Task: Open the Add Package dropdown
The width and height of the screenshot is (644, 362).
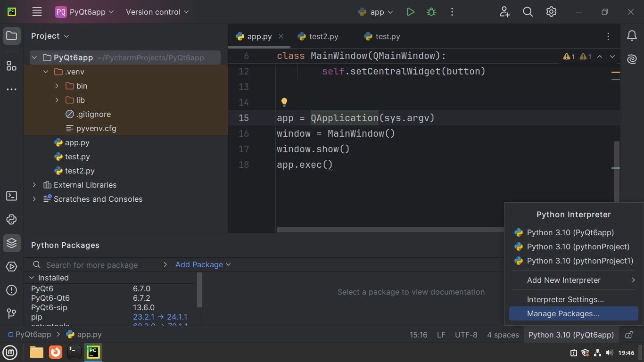Action: 203,265
